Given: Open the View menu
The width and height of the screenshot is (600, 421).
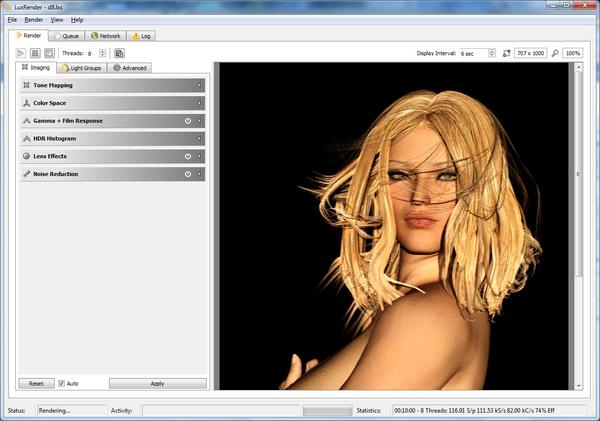Looking at the screenshot, I should 57,20.
